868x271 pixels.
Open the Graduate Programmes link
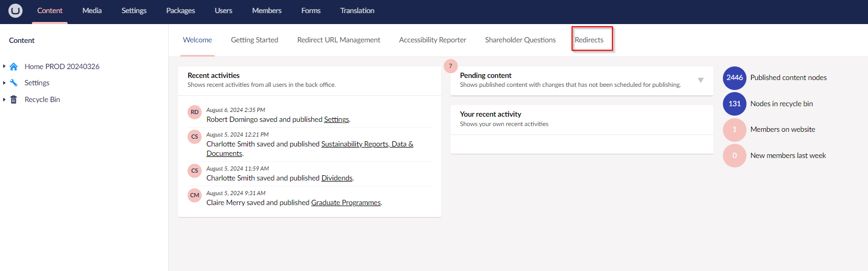click(x=346, y=202)
